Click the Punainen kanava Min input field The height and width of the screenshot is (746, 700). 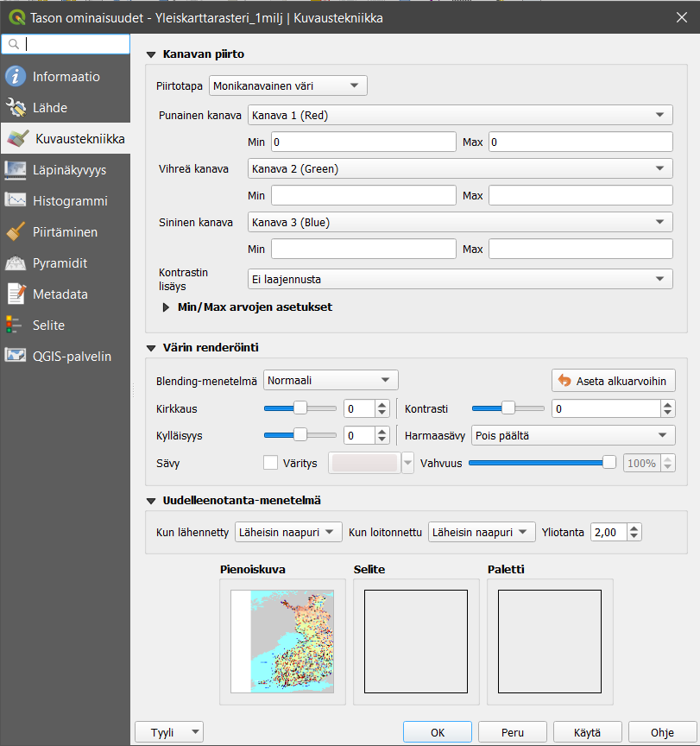pos(363,142)
